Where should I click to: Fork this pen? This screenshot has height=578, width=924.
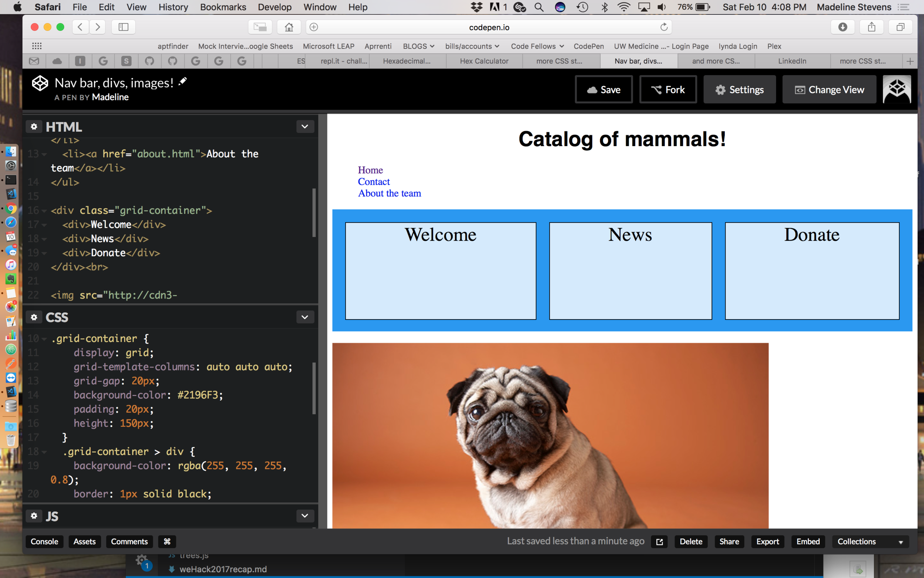click(668, 89)
